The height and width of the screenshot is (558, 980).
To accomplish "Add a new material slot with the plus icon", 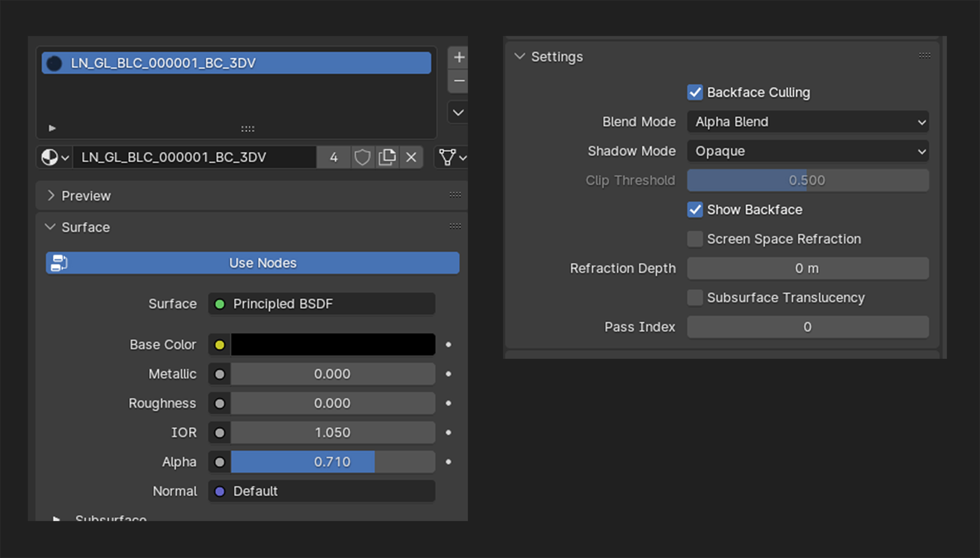I will point(458,57).
